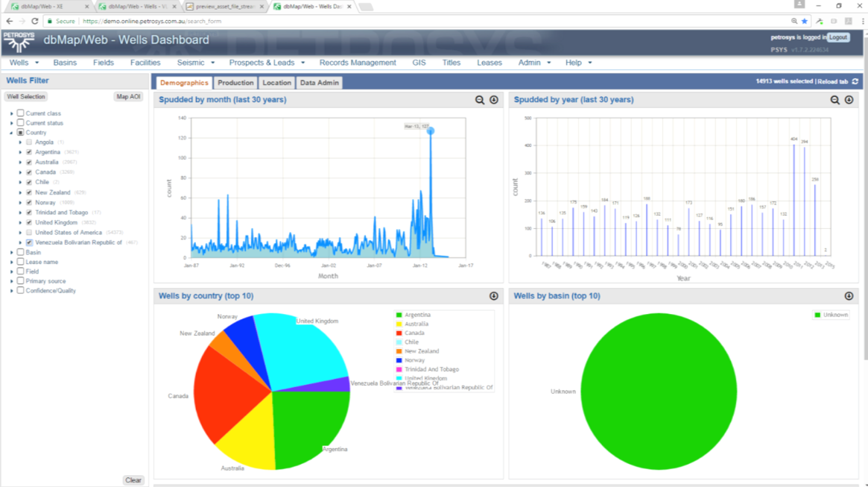Uncheck the Canada checkbox
The image size is (868, 487).
pos(29,172)
